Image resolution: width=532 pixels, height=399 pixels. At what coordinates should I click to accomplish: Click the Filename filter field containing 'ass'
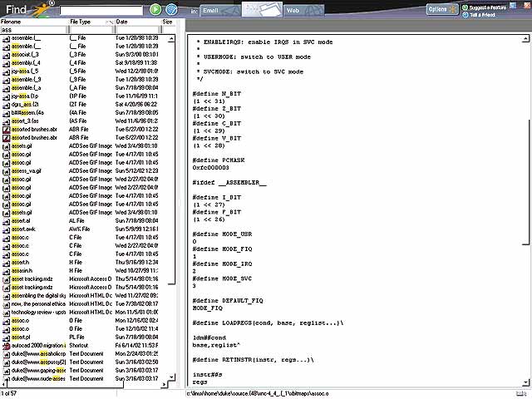33,30
